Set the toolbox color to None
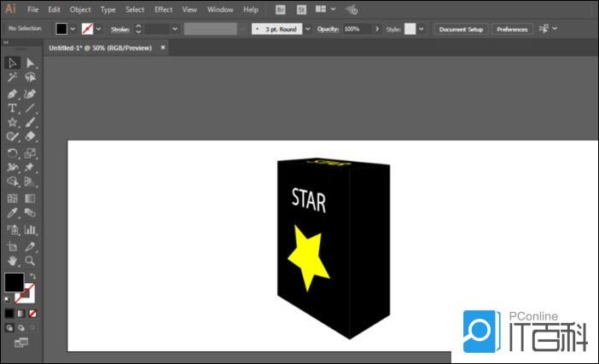Screen dimensions: 599x364 (32, 313)
